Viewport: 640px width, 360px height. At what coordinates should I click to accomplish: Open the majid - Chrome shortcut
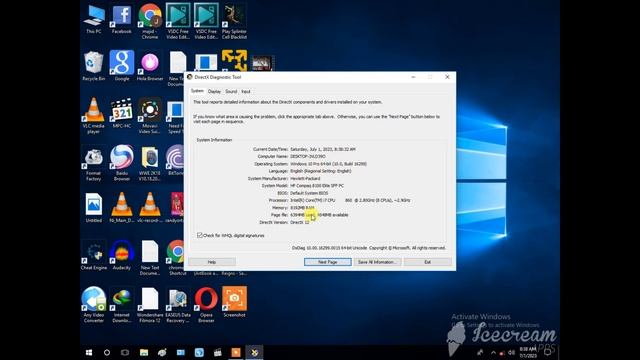[150, 22]
